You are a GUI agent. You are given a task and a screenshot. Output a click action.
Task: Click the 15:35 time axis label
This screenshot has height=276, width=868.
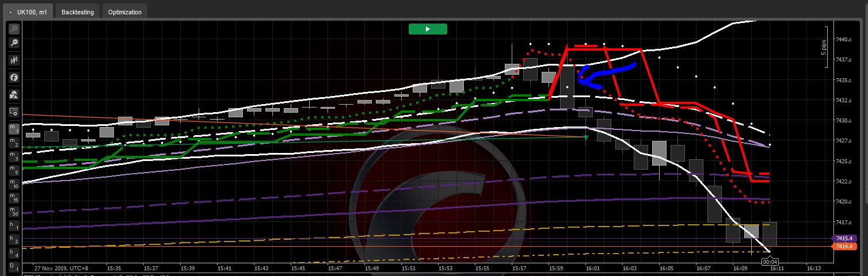coord(114,269)
